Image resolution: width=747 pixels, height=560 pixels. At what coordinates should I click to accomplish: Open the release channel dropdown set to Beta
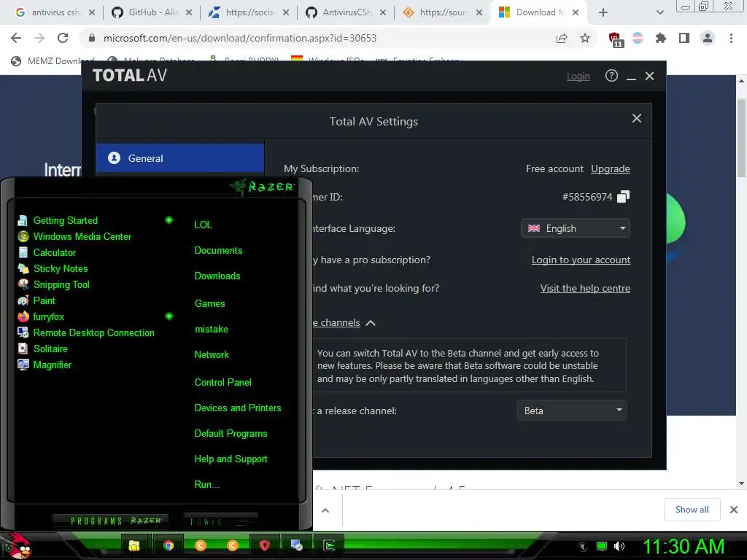click(x=572, y=411)
